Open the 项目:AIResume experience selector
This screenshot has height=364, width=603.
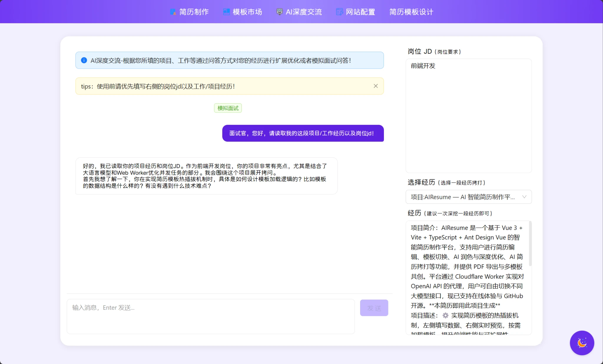click(462, 197)
